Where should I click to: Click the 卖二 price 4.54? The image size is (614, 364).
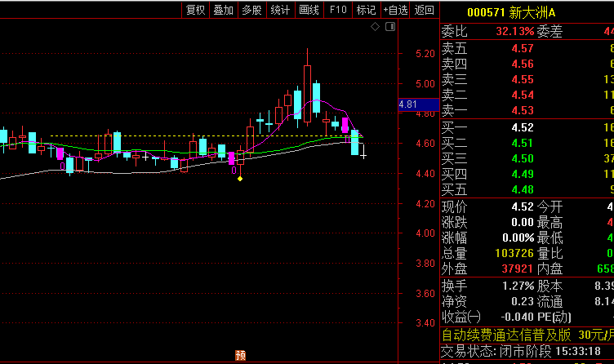pos(523,95)
